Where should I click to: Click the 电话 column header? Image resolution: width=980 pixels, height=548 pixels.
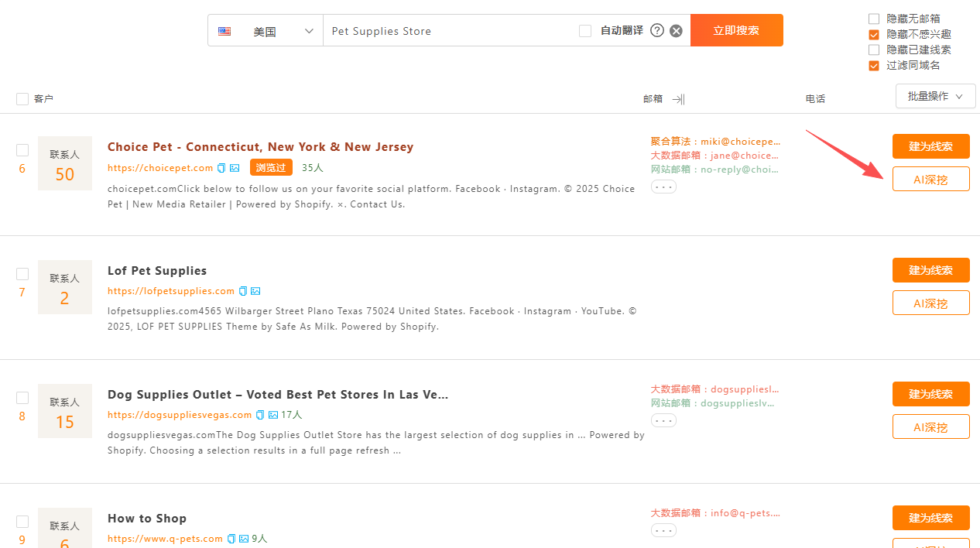[815, 99]
